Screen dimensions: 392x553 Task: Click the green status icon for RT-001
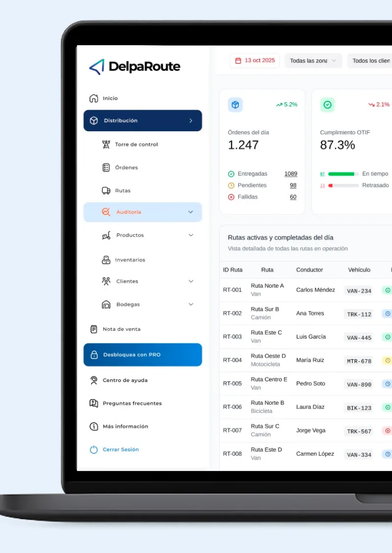click(388, 290)
